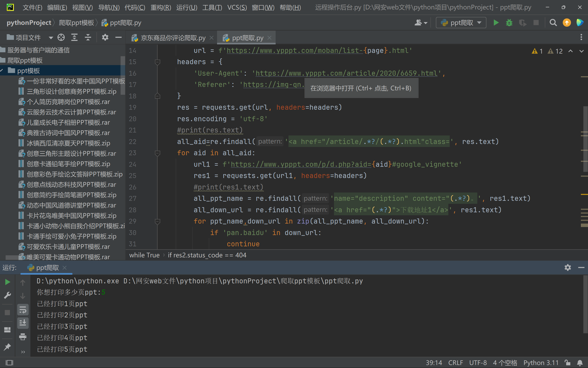Open run panel wrench settings icon
Viewport: 588px width, 368px height.
8,295
